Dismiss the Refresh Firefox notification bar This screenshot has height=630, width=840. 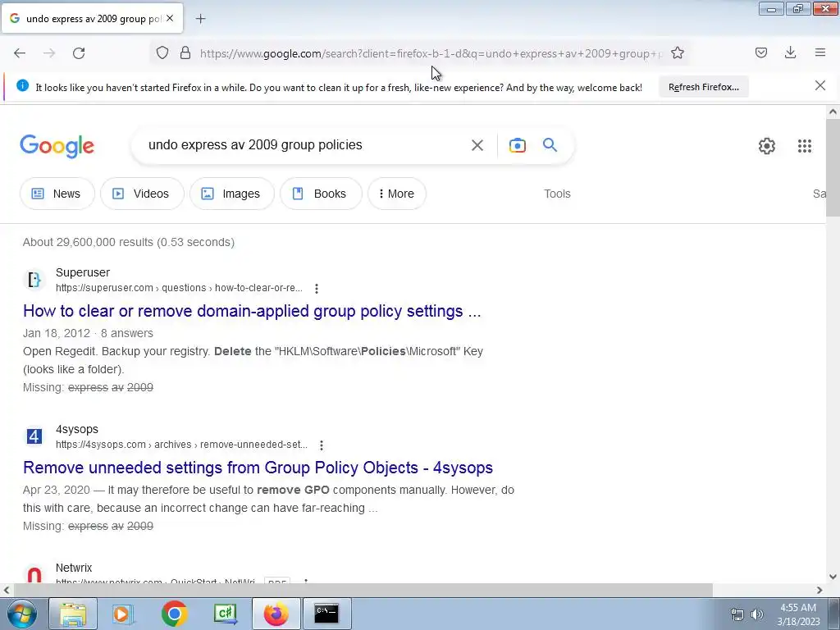(x=819, y=85)
